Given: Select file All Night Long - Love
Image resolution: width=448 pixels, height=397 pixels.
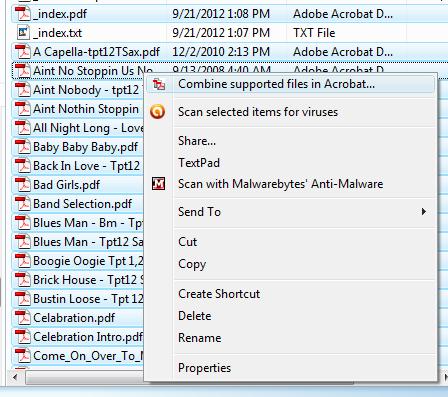Looking at the screenshot, I should (x=88, y=128).
